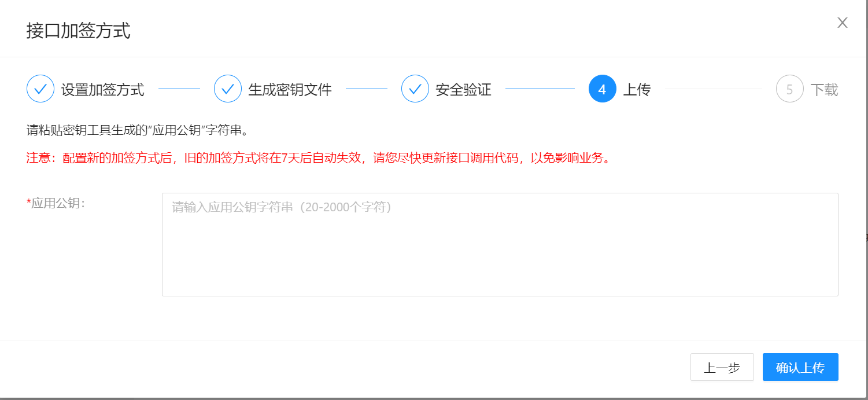Click the checkmark icon for 设置加签方式

[x=40, y=89]
